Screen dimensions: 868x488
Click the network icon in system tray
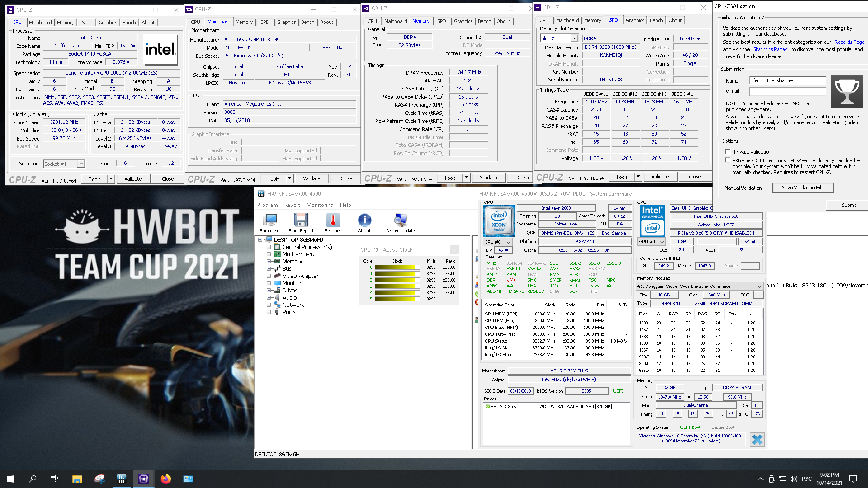[x=783, y=479]
